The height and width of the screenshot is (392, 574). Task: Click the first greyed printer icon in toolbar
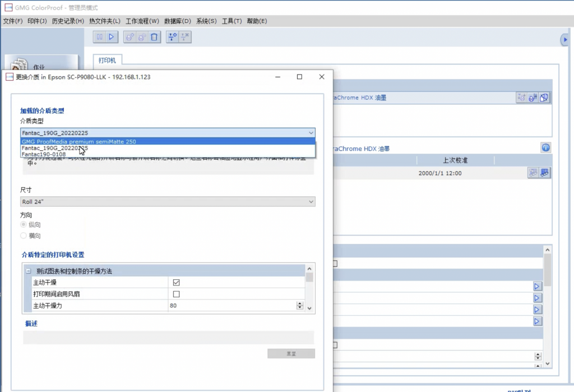tap(130, 36)
